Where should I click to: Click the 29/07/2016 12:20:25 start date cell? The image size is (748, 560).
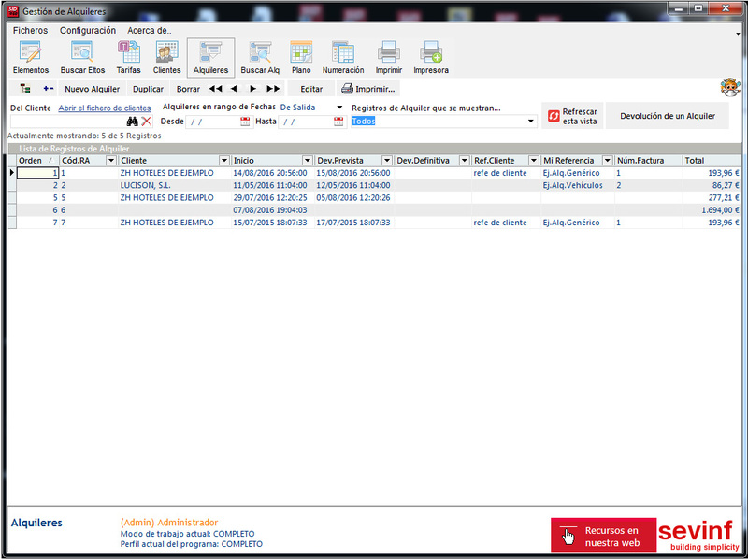273,198
